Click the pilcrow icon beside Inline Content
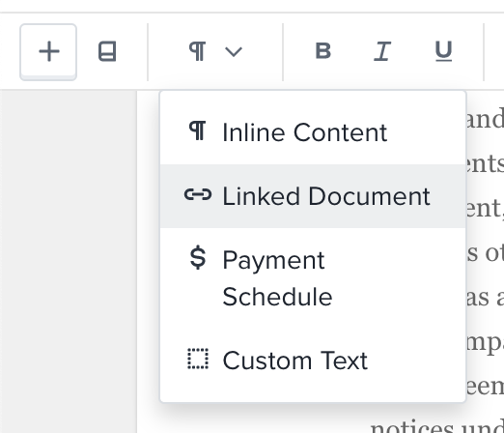This screenshot has width=504, height=433. (197, 130)
